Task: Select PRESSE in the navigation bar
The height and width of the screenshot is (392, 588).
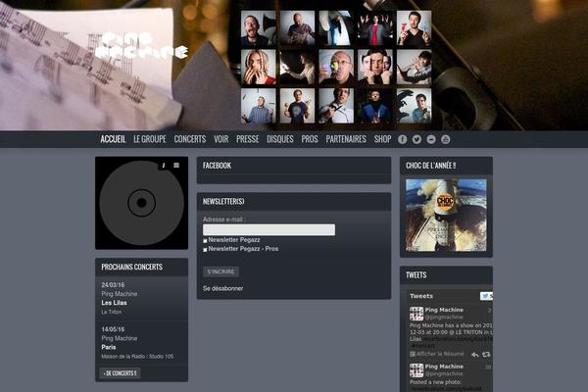Action: pos(248,139)
